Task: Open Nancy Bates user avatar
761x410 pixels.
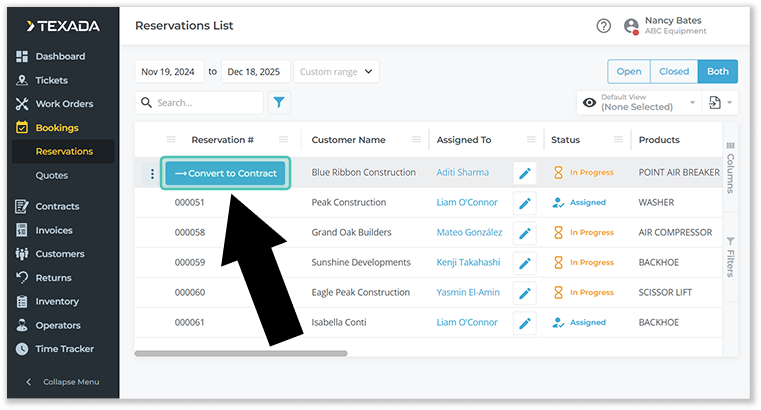Action: coord(631,26)
